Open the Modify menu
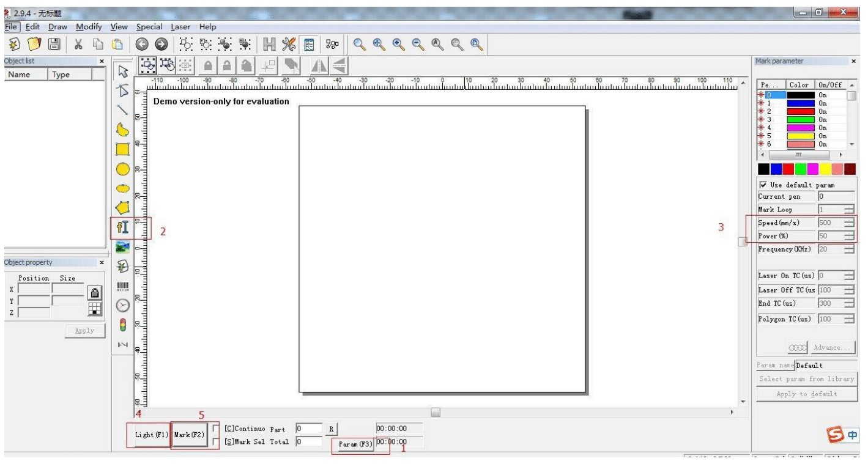Image resolution: width=868 pixels, height=464 pixels. 89,27
